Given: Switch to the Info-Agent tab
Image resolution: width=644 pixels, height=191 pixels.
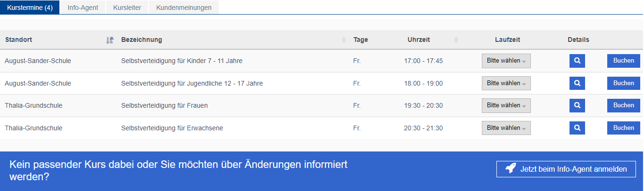Looking at the screenshot, I should pyautogui.click(x=83, y=8).
